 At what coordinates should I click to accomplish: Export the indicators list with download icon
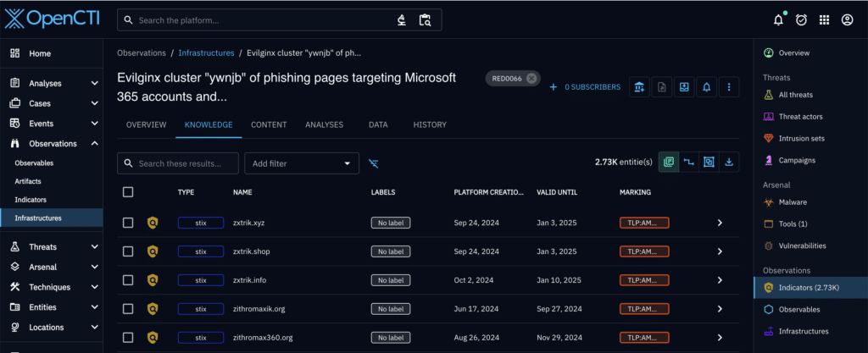pyautogui.click(x=729, y=163)
